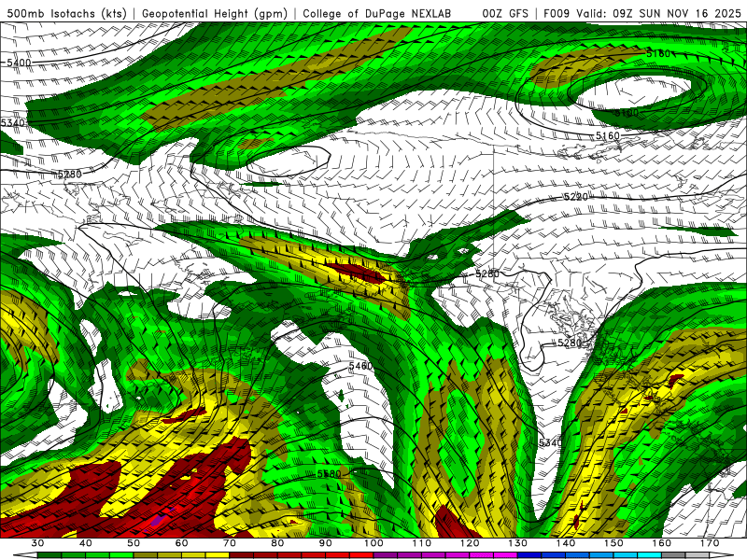The image size is (747, 560).
Task: Click the 90 value on the isotach legend
Action: [x=325, y=543]
